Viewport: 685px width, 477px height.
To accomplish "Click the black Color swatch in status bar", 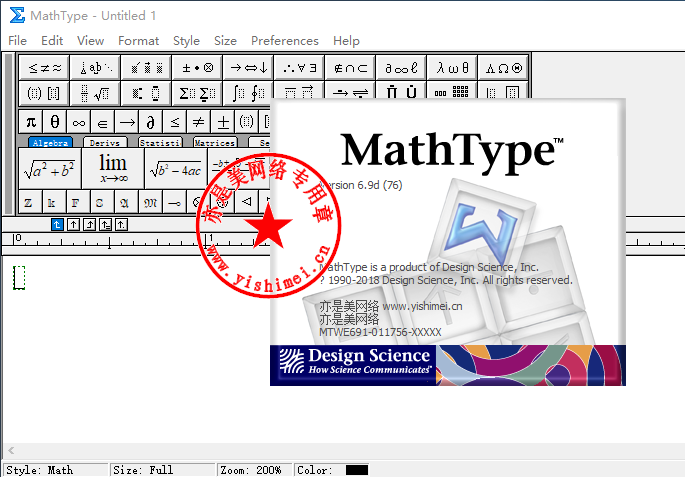I will point(357,470).
